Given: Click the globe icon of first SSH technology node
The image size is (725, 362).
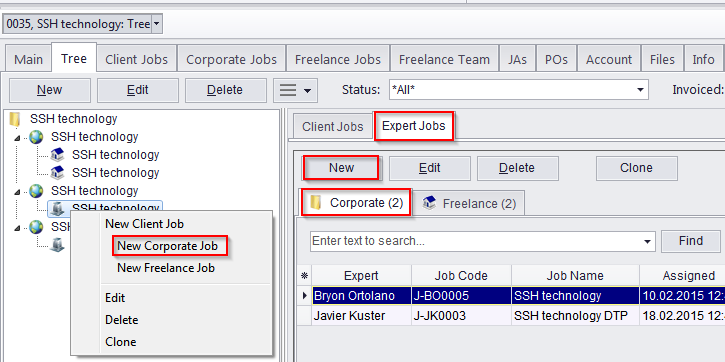Looking at the screenshot, I should pyautogui.click(x=36, y=137).
